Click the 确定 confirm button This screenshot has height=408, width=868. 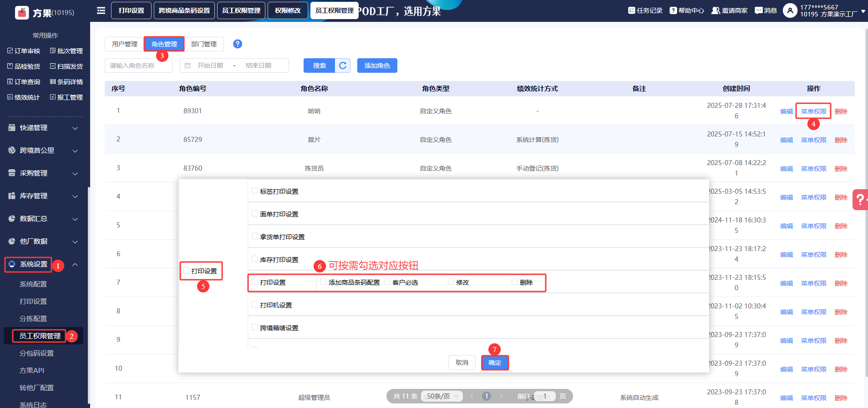click(x=495, y=363)
